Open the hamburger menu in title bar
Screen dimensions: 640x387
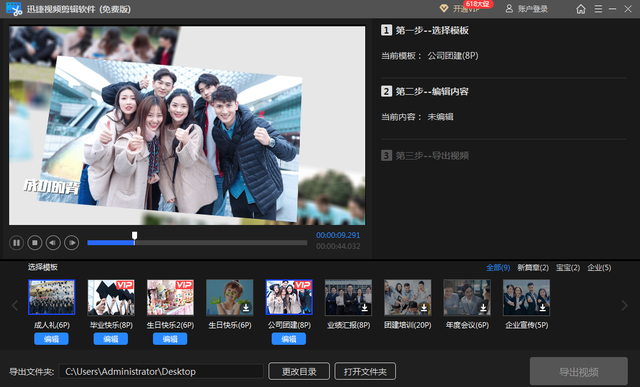click(598, 9)
